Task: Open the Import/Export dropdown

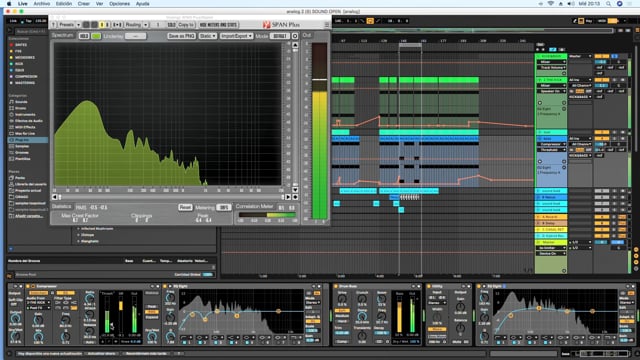Action: point(236,36)
